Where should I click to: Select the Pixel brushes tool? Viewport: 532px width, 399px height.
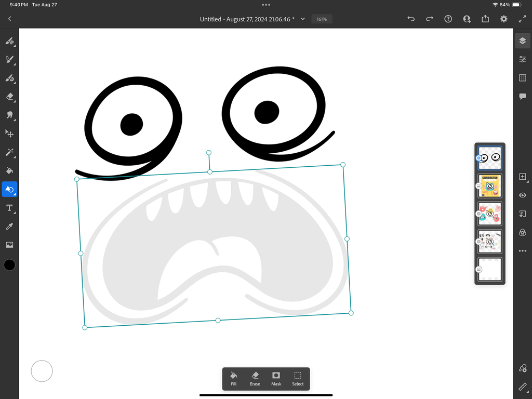click(x=9, y=41)
